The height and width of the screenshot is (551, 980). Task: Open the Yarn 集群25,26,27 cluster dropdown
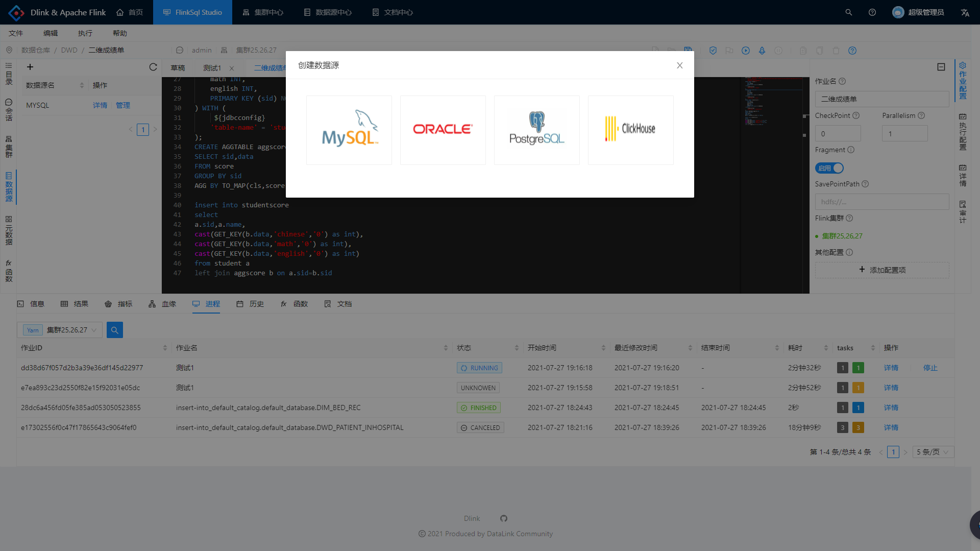(x=60, y=330)
